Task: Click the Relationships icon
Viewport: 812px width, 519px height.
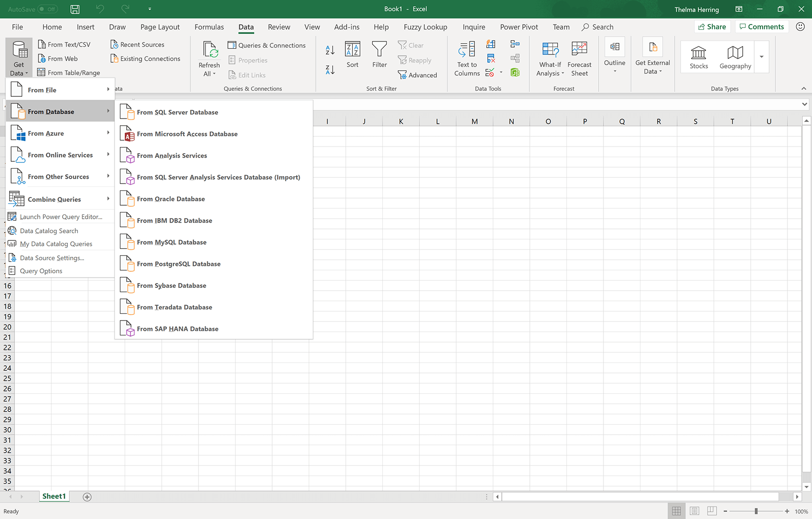Action: [515, 58]
